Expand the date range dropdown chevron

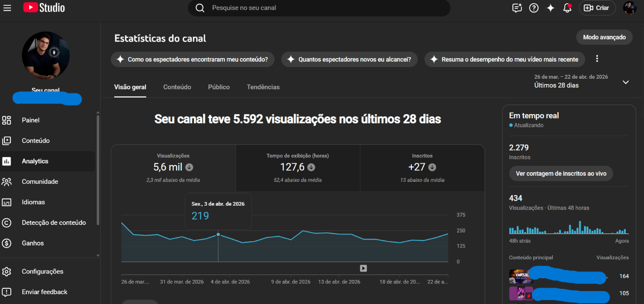tap(626, 82)
